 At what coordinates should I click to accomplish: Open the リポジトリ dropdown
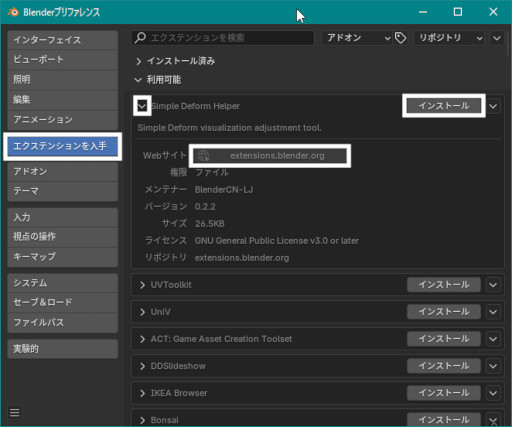(449, 38)
